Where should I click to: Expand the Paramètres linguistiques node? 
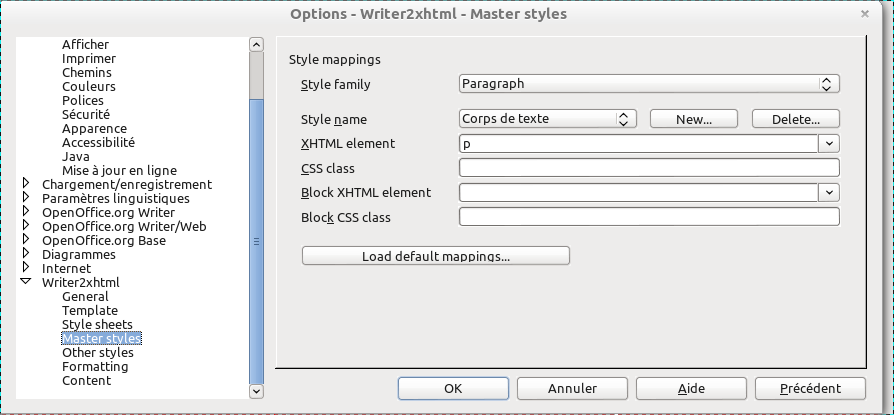26,198
